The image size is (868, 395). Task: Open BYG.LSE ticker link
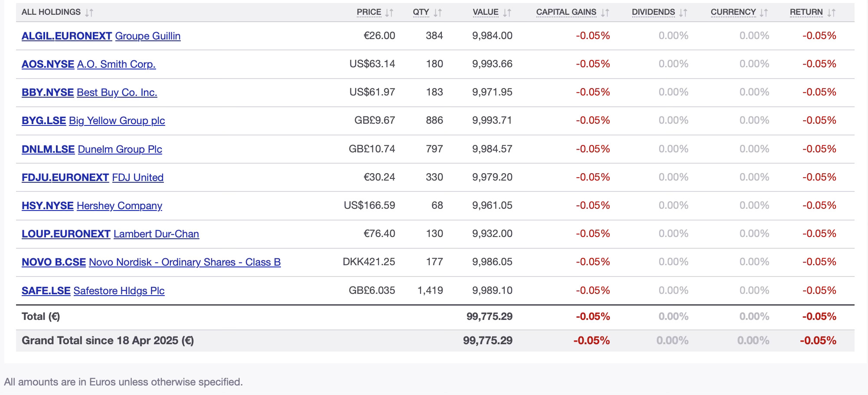pyautogui.click(x=44, y=121)
